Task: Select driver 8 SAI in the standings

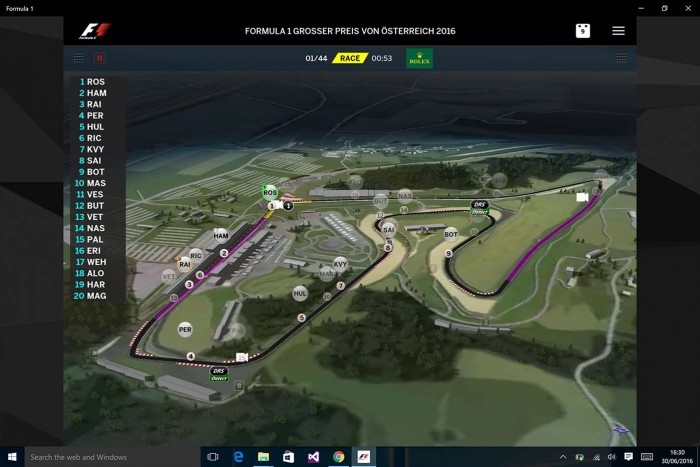Action: click(92, 160)
